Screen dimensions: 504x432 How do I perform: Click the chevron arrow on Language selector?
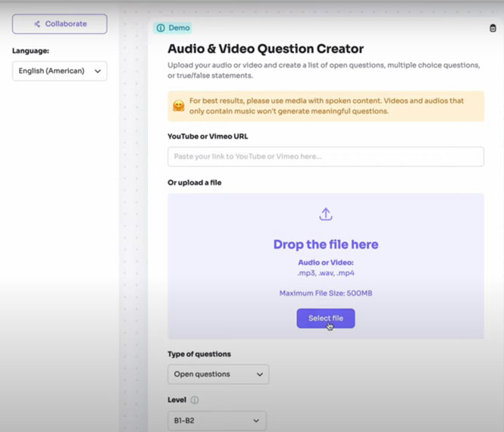[97, 71]
